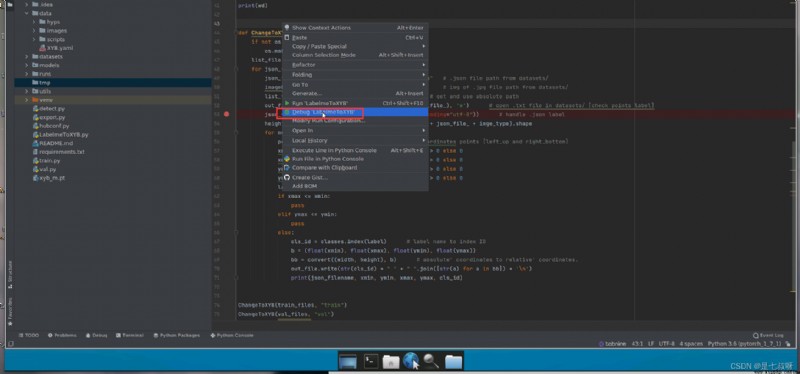The height and width of the screenshot is (374, 800).
Task: Expand the scripts folder
Action: [x=34, y=39]
